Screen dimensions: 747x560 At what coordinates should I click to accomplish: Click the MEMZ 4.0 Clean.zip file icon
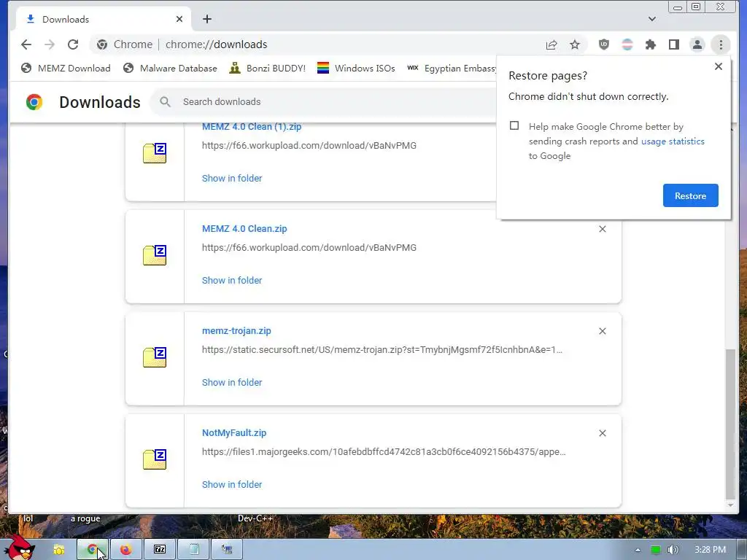coord(155,254)
